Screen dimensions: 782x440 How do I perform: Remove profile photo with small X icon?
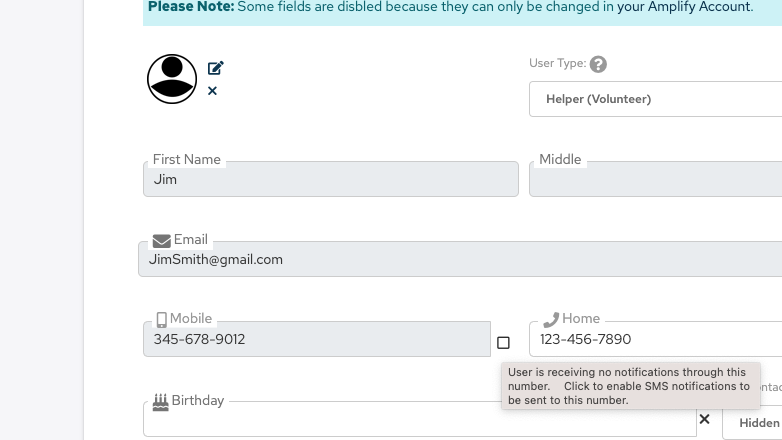(212, 91)
